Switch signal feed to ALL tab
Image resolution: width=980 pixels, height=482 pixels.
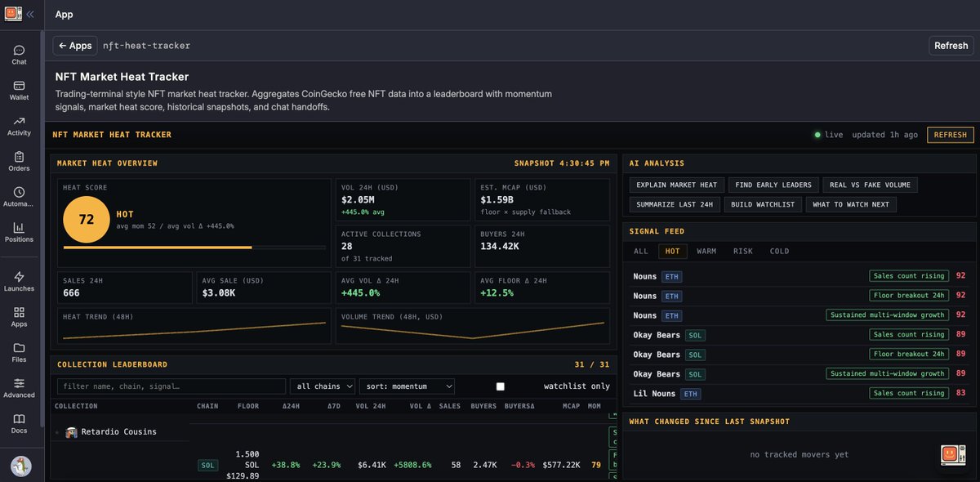tap(641, 251)
